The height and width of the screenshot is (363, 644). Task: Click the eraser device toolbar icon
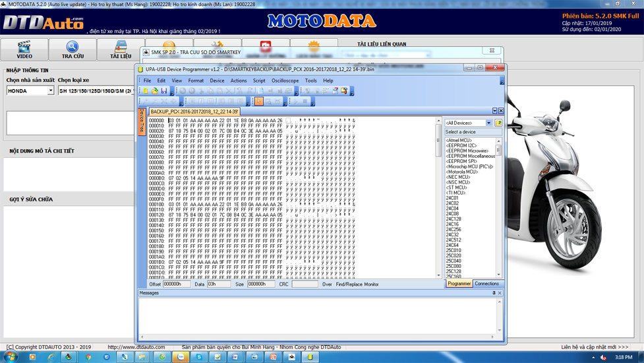335,91
